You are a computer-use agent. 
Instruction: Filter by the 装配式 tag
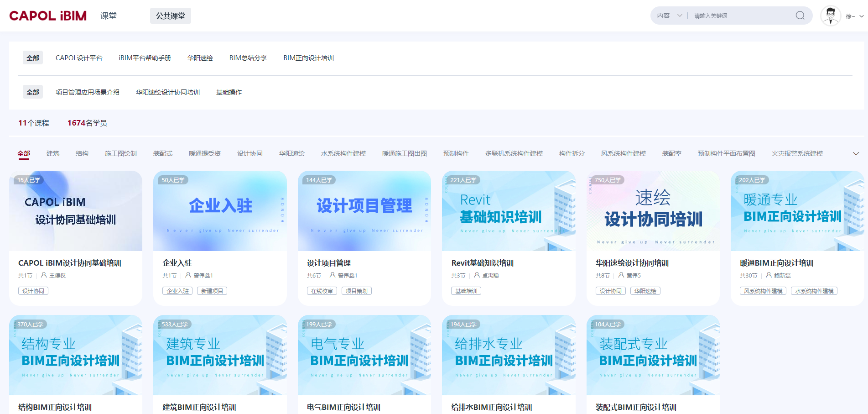[163, 153]
